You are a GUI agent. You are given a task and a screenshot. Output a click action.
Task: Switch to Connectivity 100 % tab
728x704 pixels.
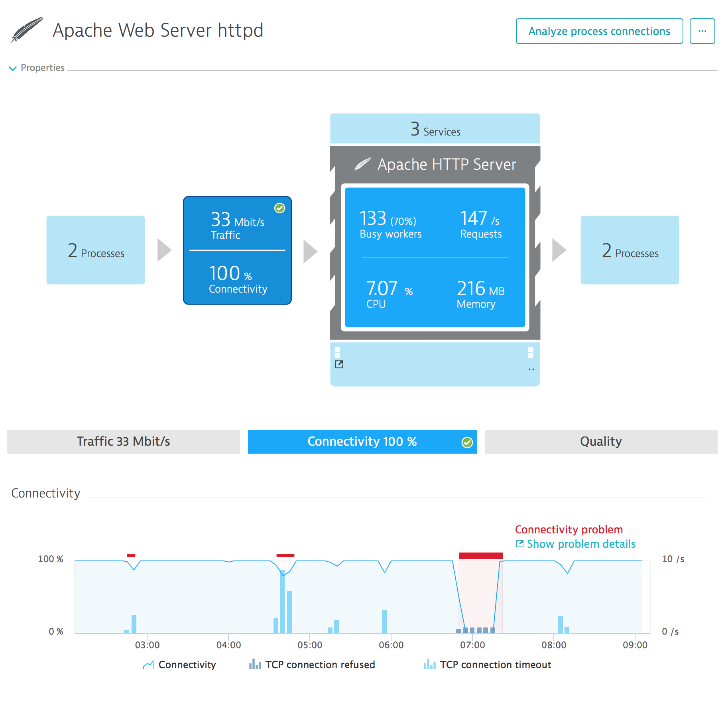(x=362, y=441)
